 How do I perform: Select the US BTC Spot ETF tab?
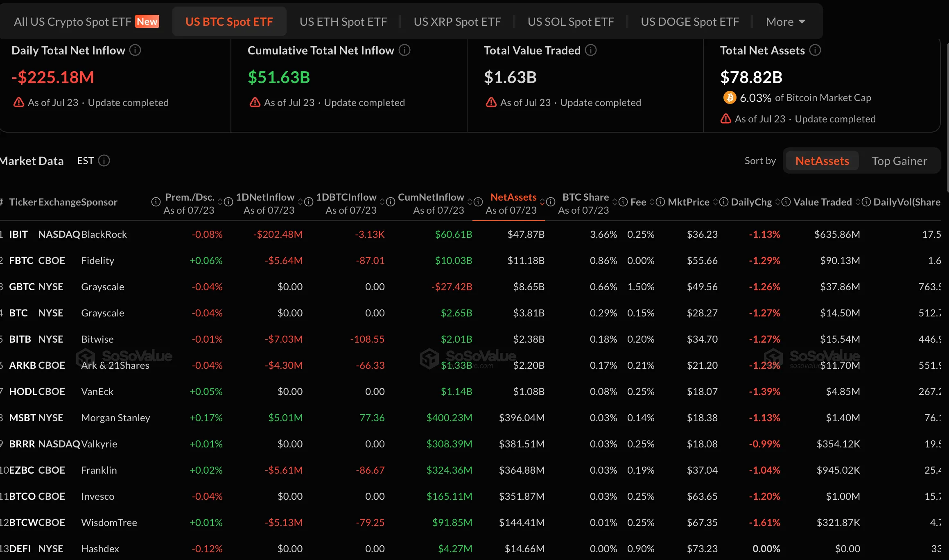[229, 22]
